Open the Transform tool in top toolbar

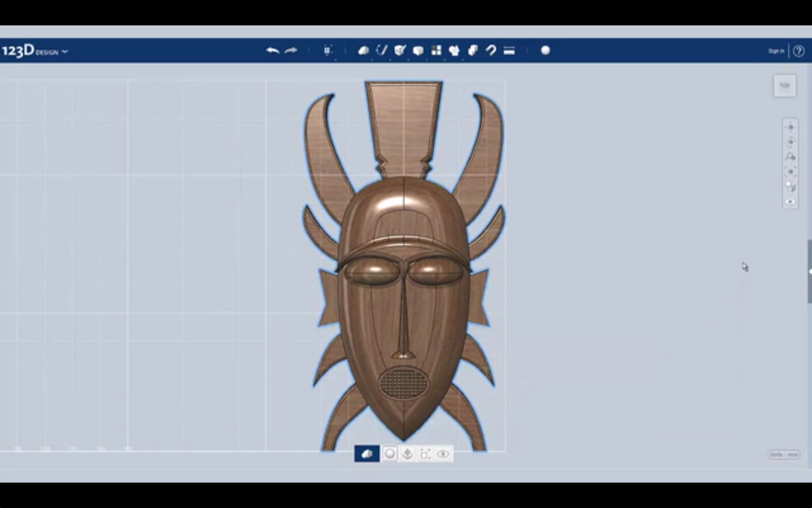(328, 50)
